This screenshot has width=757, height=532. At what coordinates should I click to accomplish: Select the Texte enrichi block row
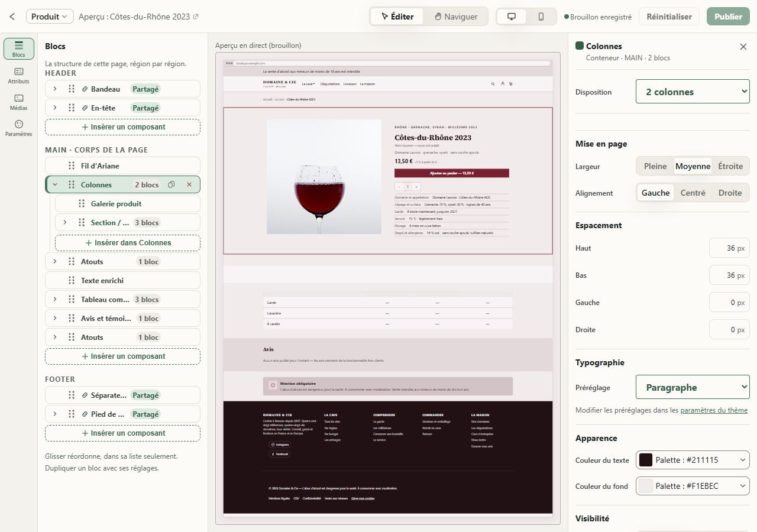[122, 280]
